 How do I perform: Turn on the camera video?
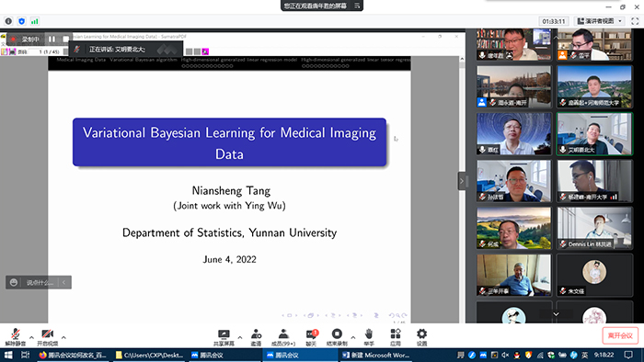(48, 337)
